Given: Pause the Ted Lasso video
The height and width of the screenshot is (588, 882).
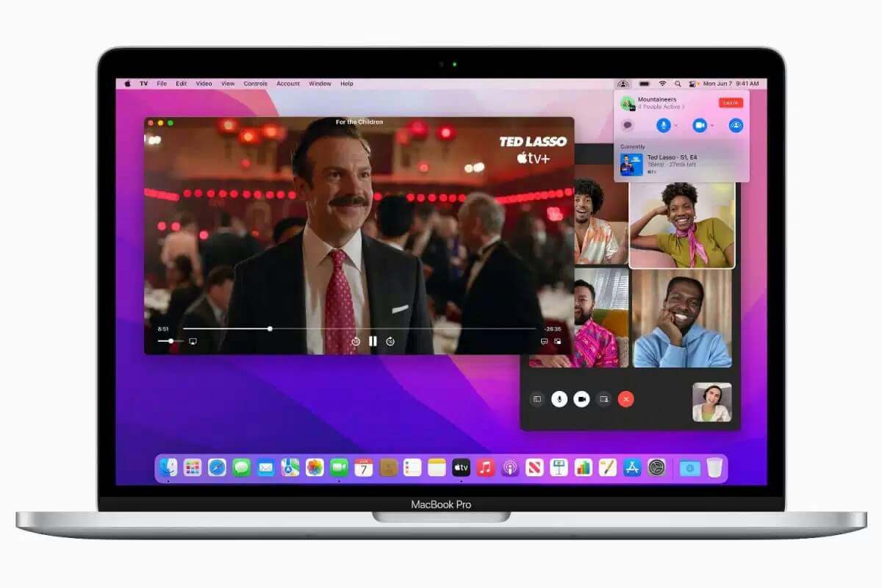Looking at the screenshot, I should click(373, 341).
